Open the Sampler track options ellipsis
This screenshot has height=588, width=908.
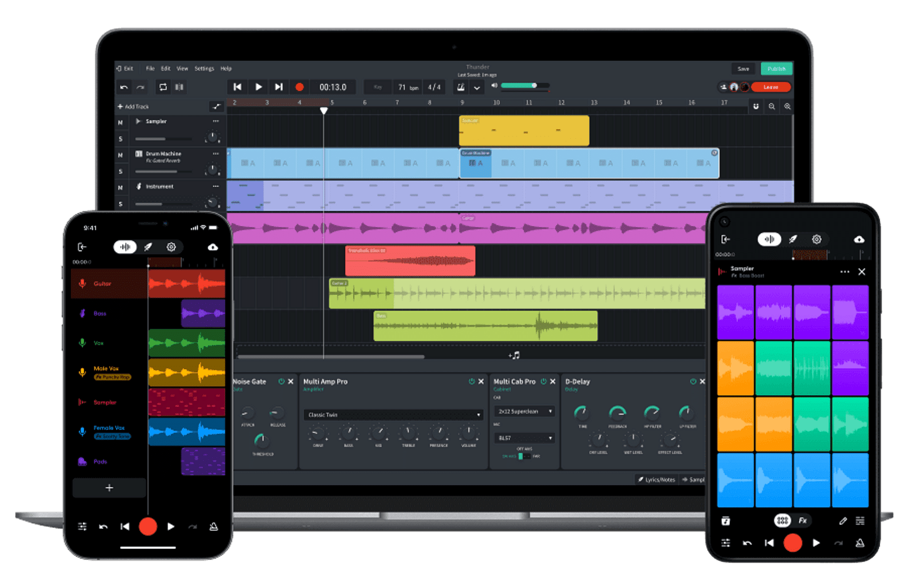click(x=215, y=121)
